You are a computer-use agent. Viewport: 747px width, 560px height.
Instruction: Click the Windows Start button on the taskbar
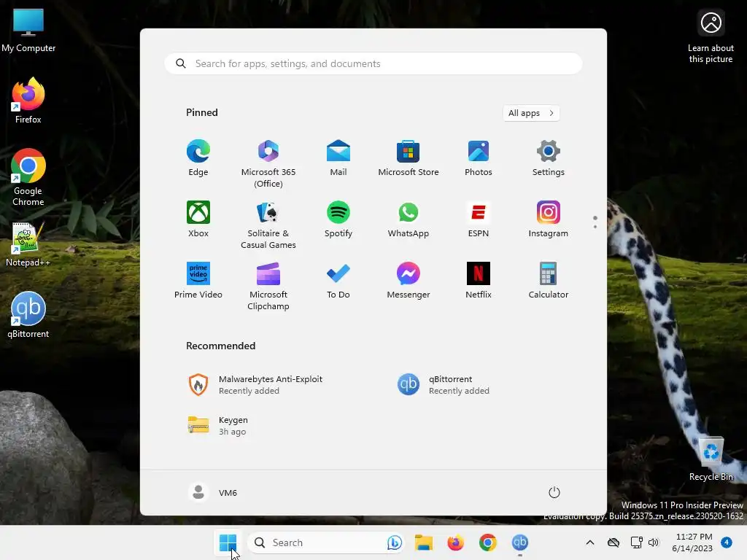228,542
